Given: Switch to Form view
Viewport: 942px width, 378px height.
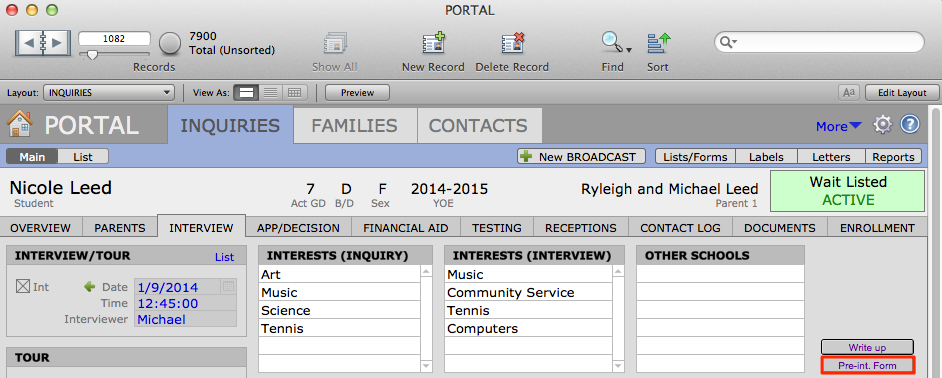Looking at the screenshot, I should 246,93.
